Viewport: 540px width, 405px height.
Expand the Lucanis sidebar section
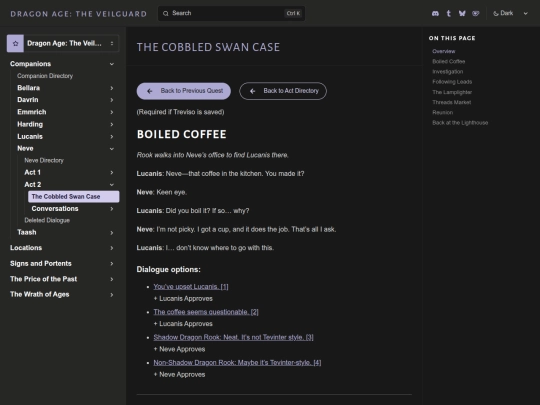(65, 136)
